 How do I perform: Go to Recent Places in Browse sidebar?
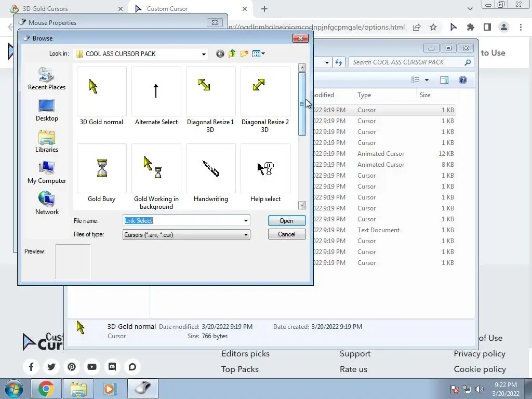pyautogui.click(x=47, y=79)
